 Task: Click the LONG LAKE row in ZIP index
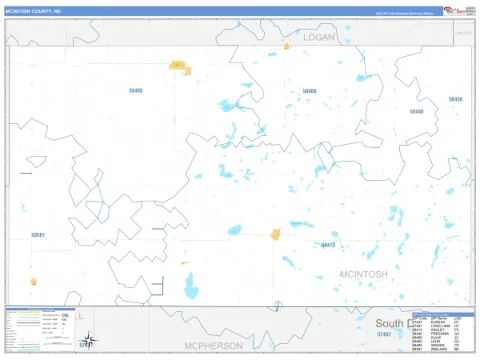pyautogui.click(x=436, y=326)
